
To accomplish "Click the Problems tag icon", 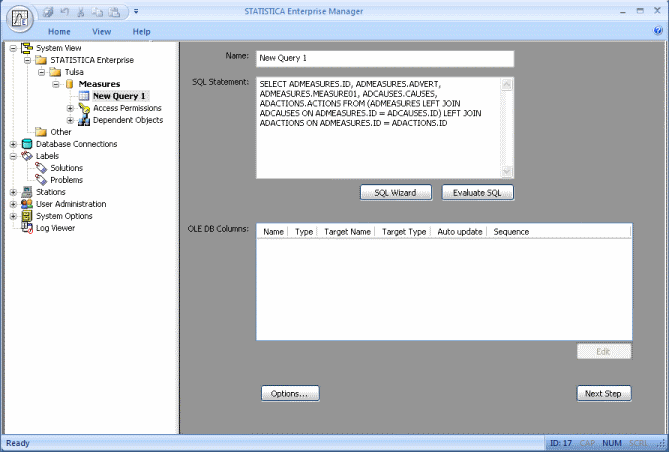I will [41, 180].
